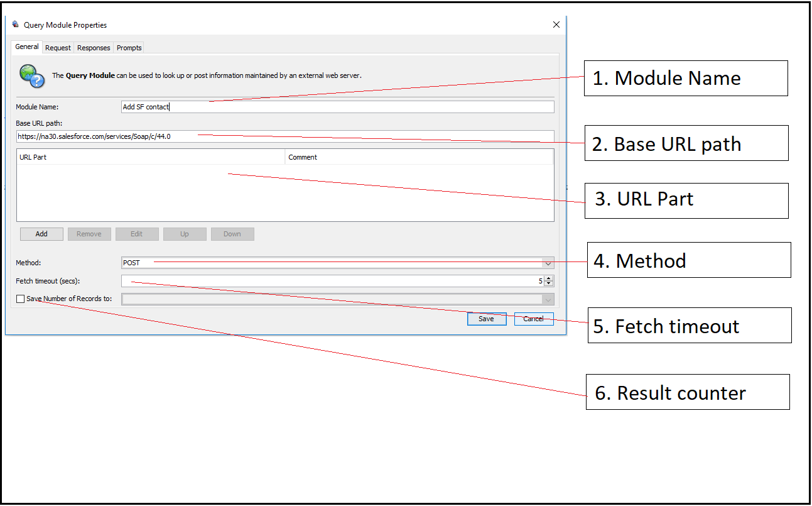The height and width of the screenshot is (506, 812).
Task: Select the Base URL path field
Action: coord(283,136)
